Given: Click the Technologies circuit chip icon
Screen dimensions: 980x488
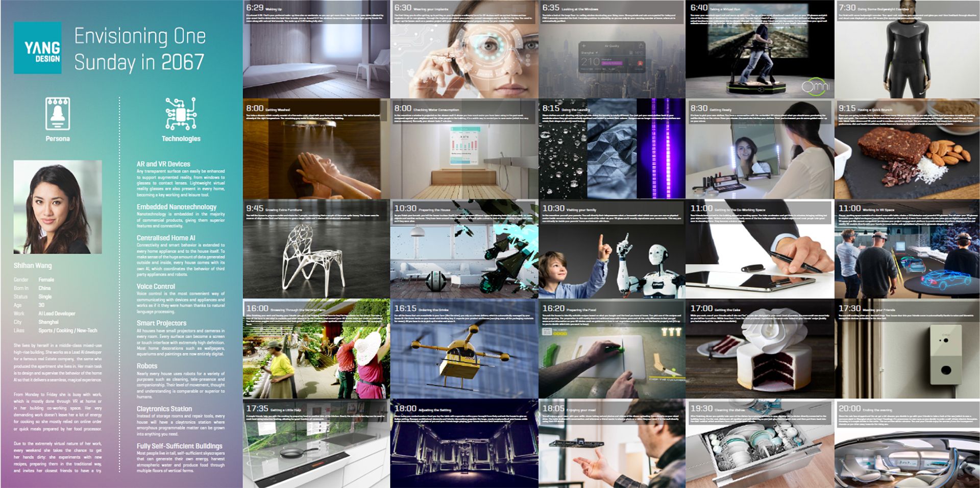Looking at the screenshot, I should [181, 113].
